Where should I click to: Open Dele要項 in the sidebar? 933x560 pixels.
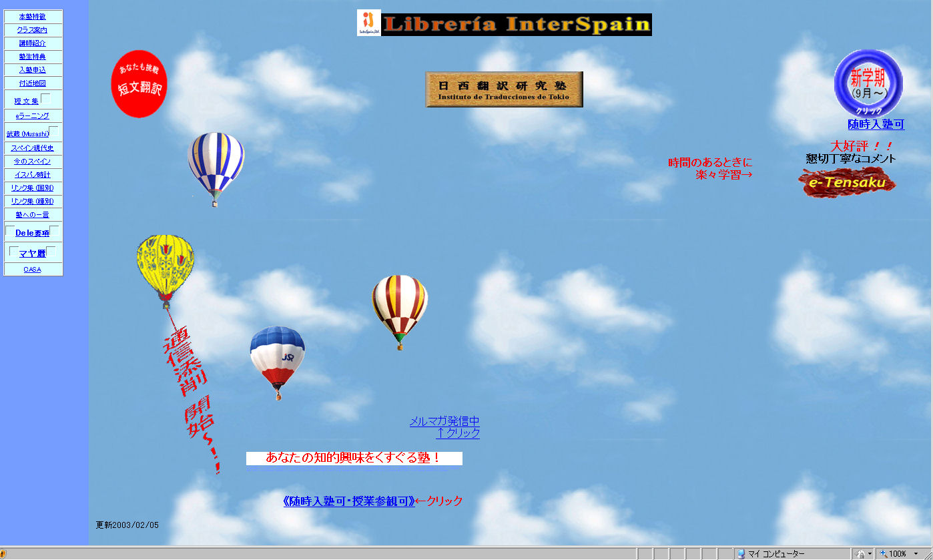click(32, 233)
